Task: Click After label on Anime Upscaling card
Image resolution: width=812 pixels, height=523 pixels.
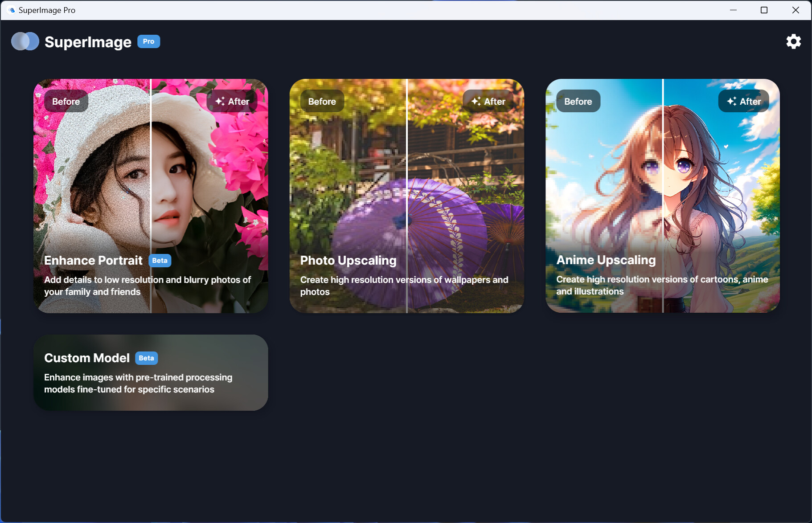Action: pos(744,101)
